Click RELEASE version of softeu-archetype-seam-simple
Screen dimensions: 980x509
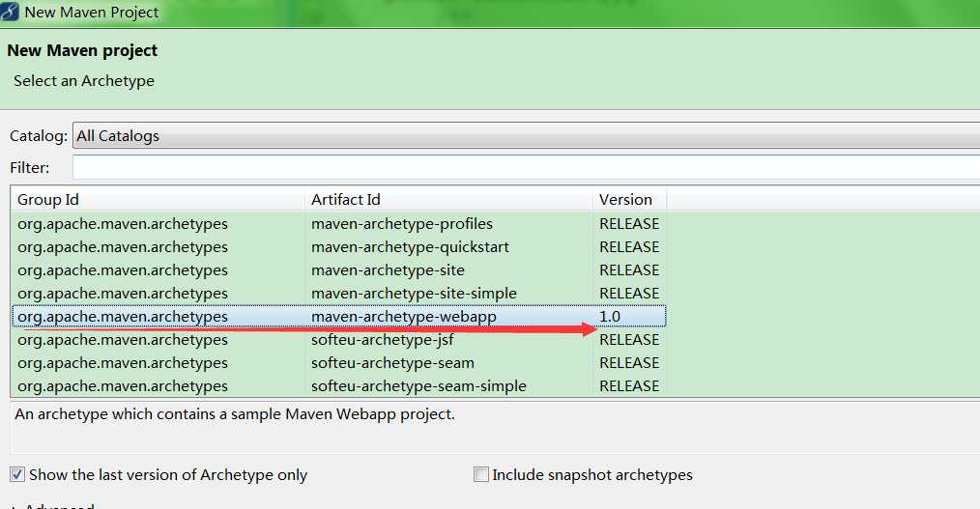pos(629,385)
